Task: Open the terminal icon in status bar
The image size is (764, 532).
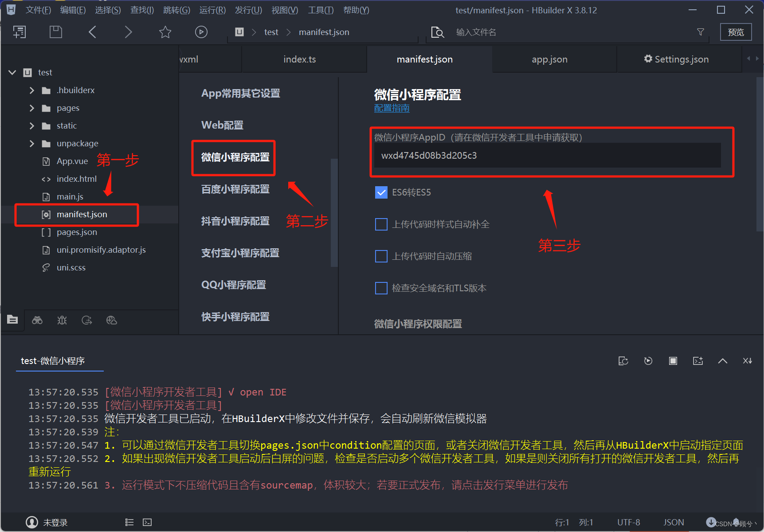Action: point(147,522)
